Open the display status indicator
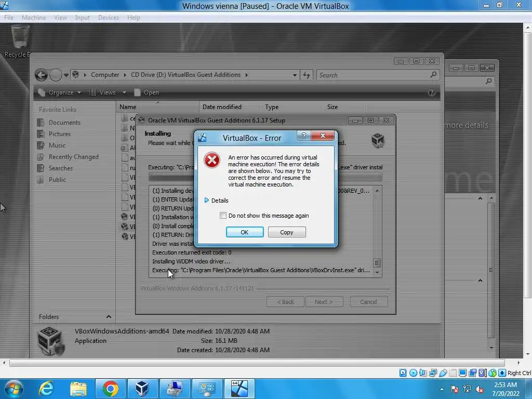 [x=462, y=373]
